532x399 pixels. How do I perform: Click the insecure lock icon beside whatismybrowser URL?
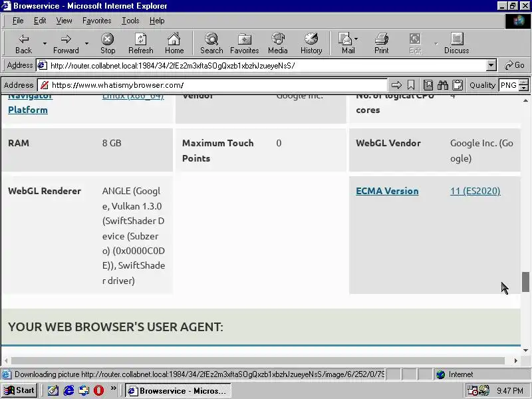[44, 85]
